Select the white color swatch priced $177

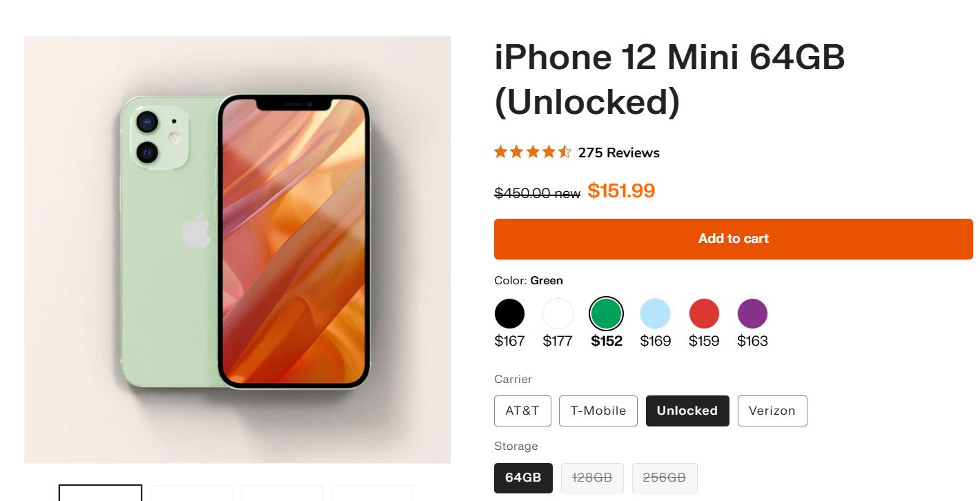558,313
